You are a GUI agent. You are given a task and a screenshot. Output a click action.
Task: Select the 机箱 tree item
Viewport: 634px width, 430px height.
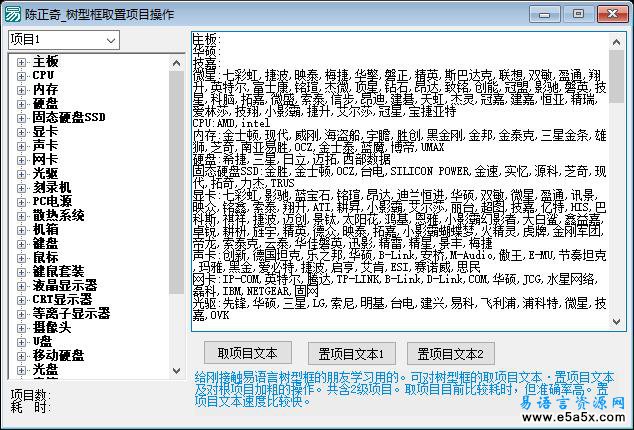45,229
